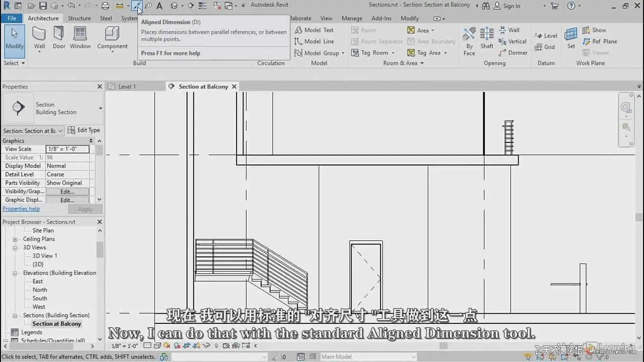Expand the 3D Views tree node

click(15, 248)
